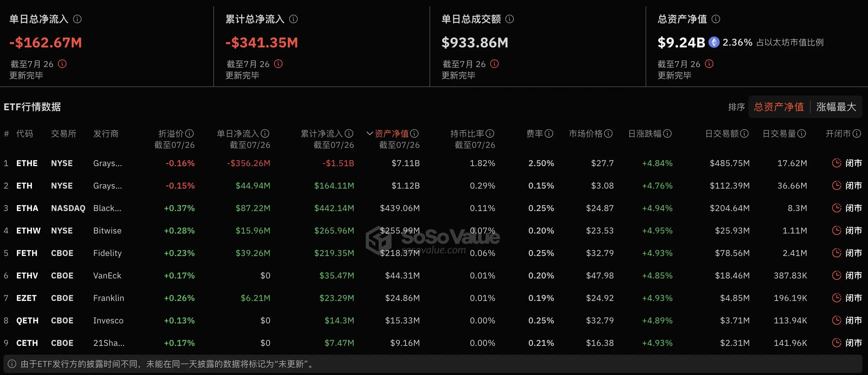
Task: Open ETHE ticker link
Action: (27, 163)
